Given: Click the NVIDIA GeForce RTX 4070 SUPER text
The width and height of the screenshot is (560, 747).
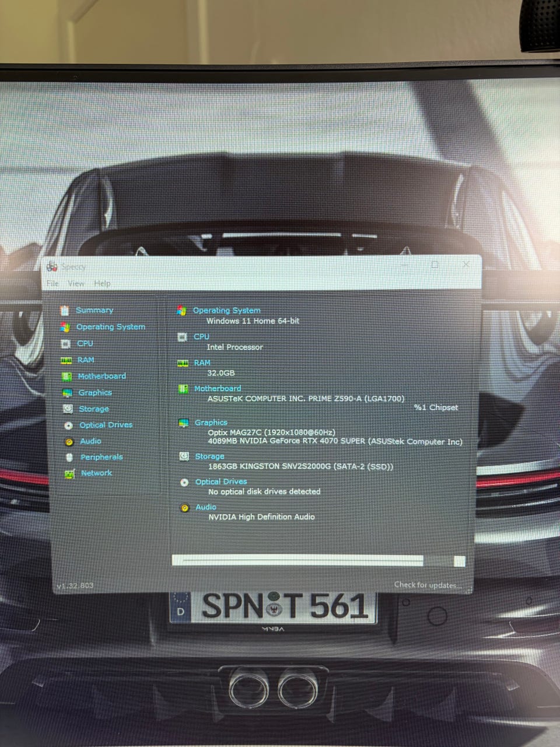Looking at the screenshot, I should pyautogui.click(x=335, y=441).
